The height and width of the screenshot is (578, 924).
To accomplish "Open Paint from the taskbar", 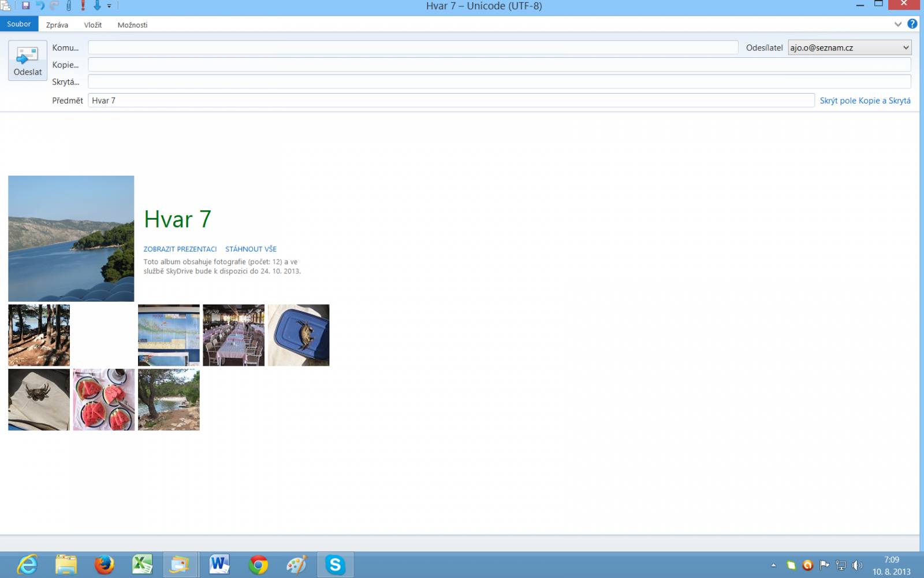I will pyautogui.click(x=297, y=565).
